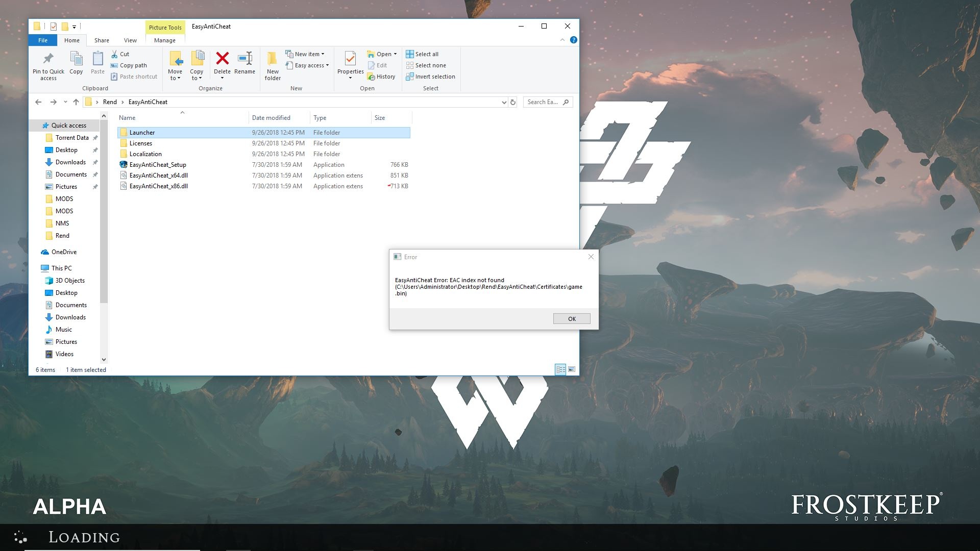Screen dimensions: 980x551
Task: Select EasyAntiCheat_x64.dll file
Action: [263, 176]
